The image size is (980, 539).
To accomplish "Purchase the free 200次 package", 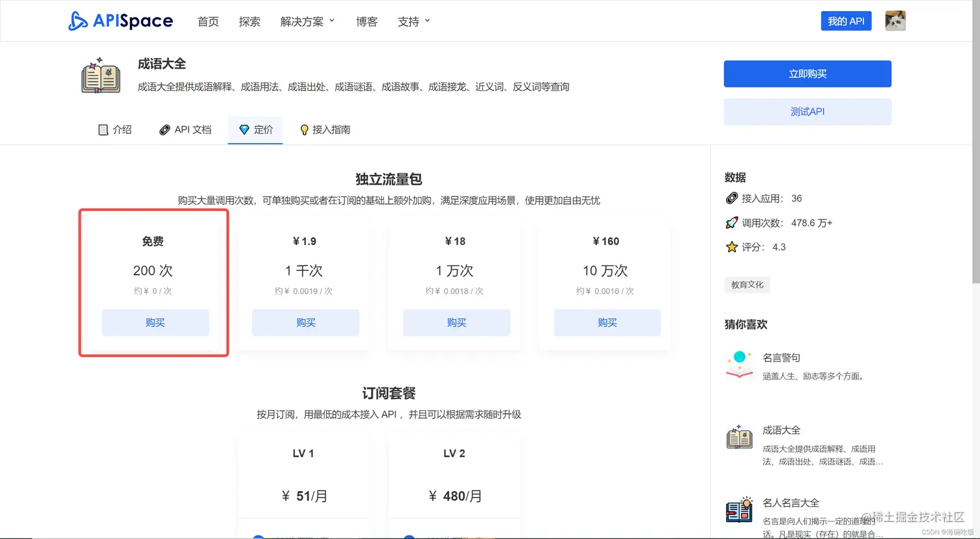I will click(154, 323).
